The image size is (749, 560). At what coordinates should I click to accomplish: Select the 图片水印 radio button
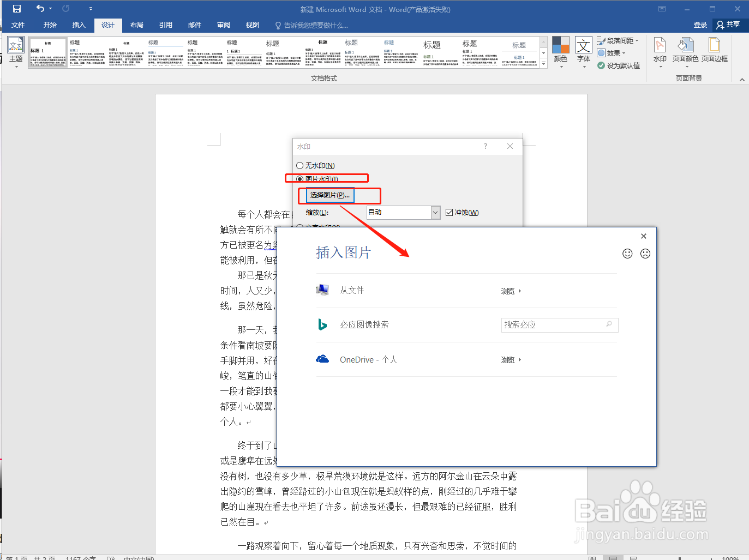pyautogui.click(x=299, y=178)
